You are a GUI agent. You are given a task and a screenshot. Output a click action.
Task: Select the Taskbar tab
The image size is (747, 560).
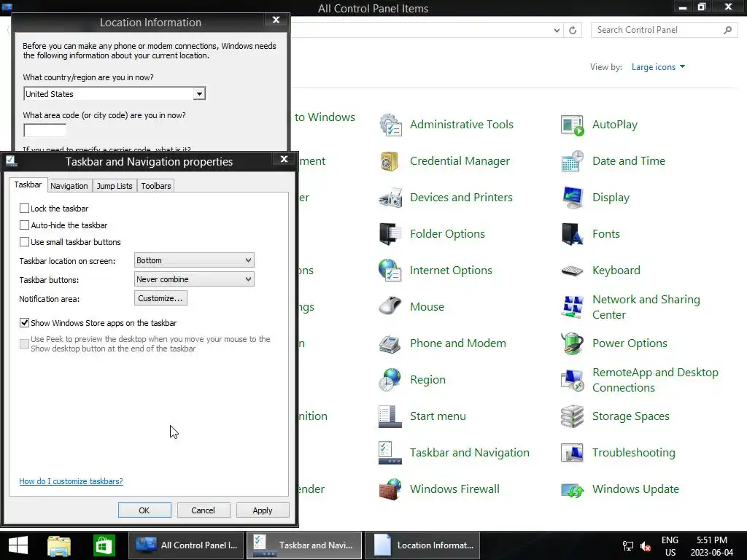click(x=28, y=184)
